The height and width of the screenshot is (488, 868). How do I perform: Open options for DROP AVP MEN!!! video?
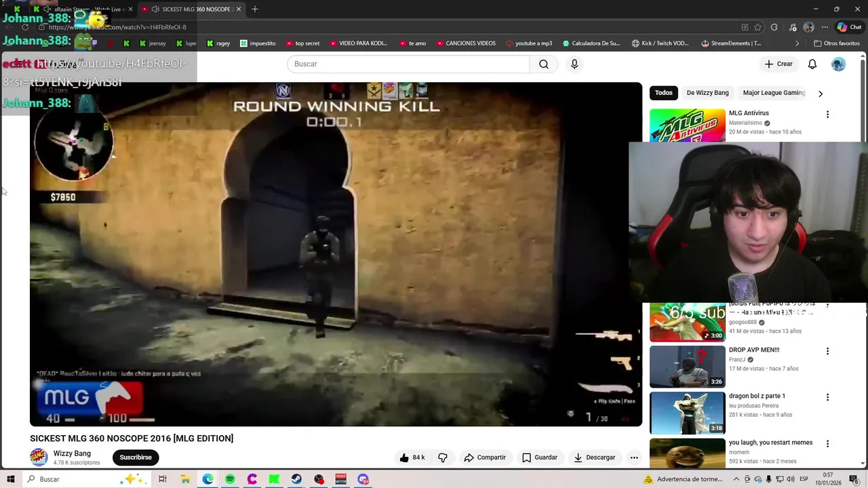pyautogui.click(x=827, y=351)
